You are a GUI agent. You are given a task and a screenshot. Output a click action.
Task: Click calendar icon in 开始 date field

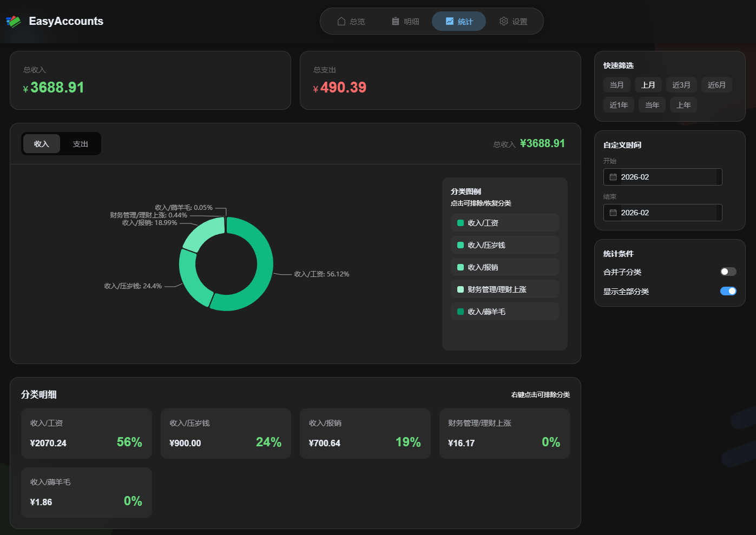(613, 177)
